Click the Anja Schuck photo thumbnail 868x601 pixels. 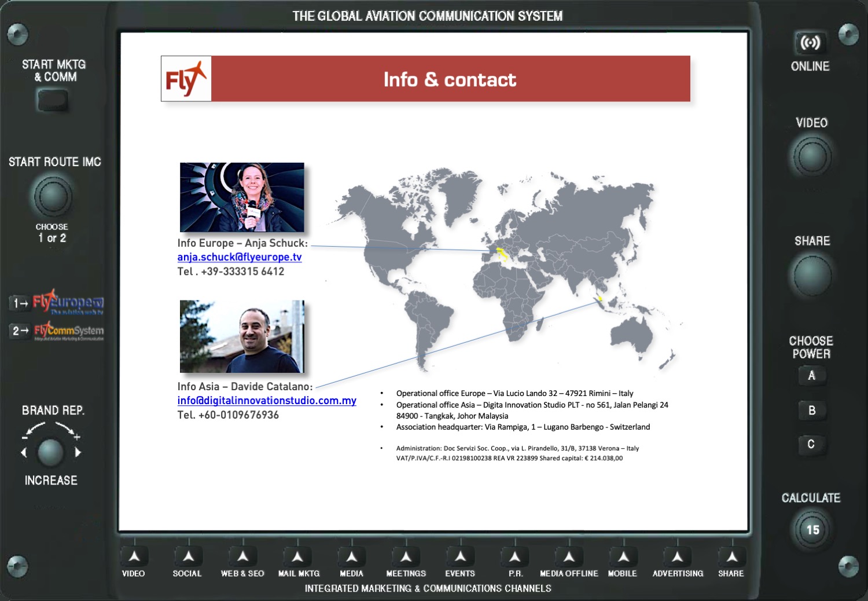[x=242, y=197]
